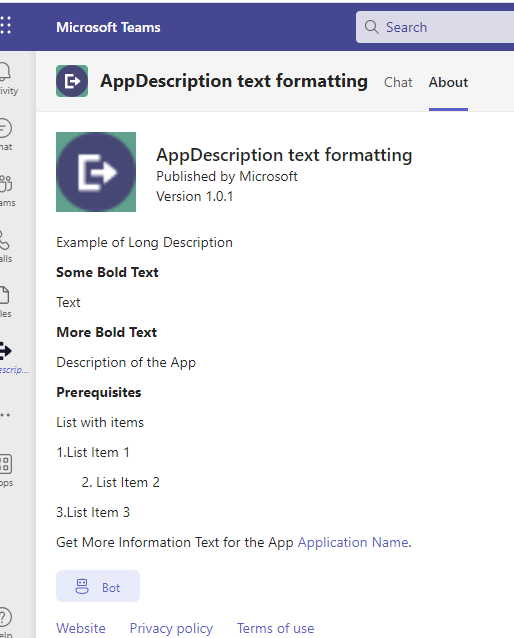Open the app launcher waffle icon
The width and height of the screenshot is (514, 638).
pyautogui.click(x=5, y=25)
